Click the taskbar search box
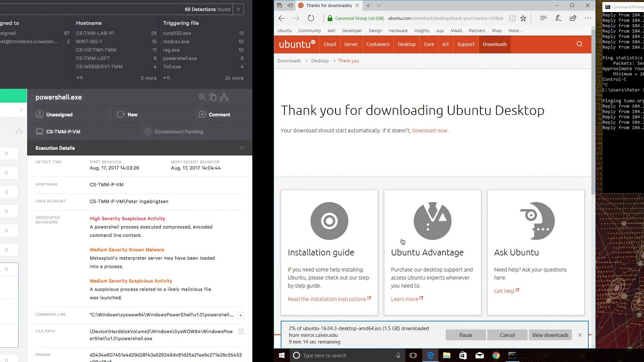This screenshot has width=644, height=362. pyautogui.click(x=347, y=355)
